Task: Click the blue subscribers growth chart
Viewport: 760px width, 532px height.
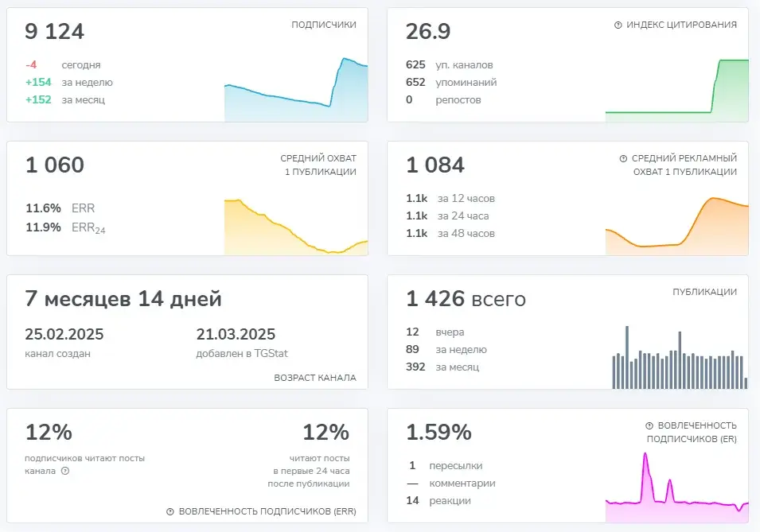Action: pyautogui.click(x=296, y=90)
